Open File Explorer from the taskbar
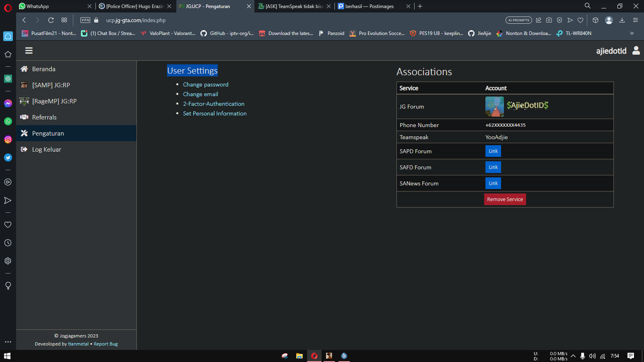Screen dimensions: 644x362 (299, 355)
